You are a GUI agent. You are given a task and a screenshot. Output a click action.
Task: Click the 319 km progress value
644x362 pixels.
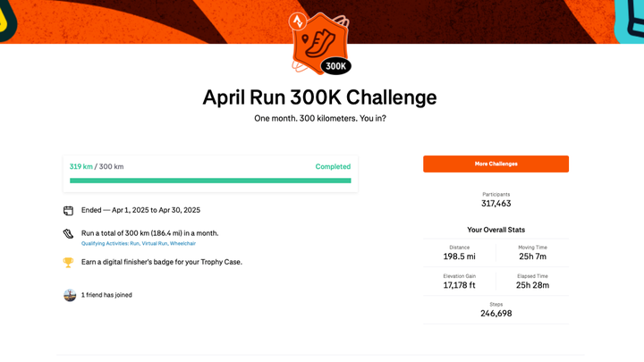(x=81, y=167)
